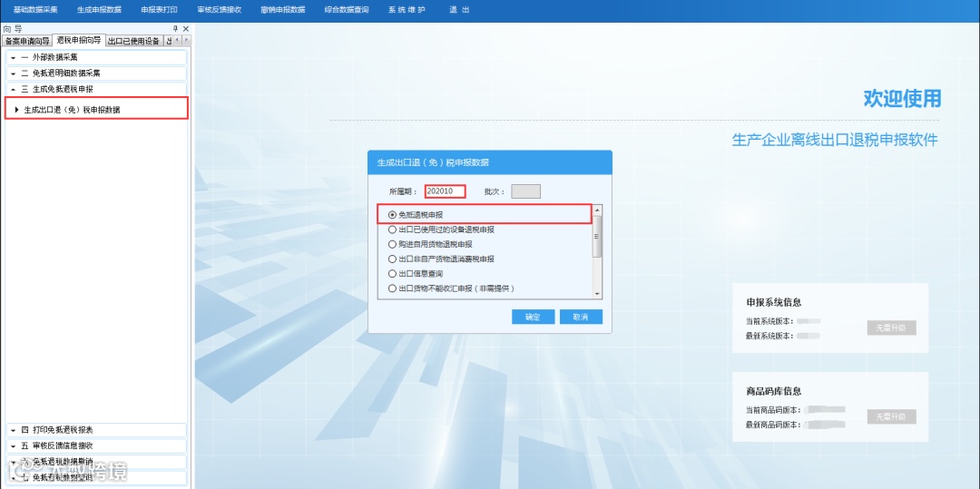Select the 出口信息查询 radio option

point(416,274)
